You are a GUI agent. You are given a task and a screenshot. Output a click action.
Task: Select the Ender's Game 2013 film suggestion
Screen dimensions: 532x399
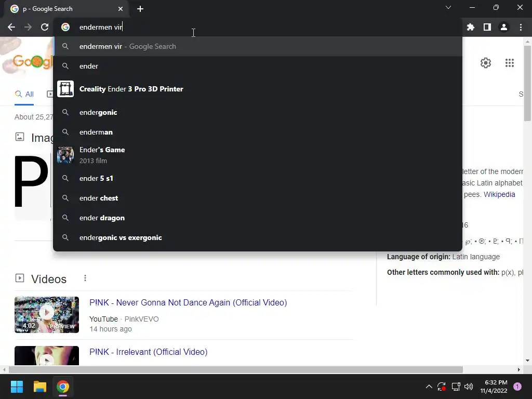click(258, 155)
